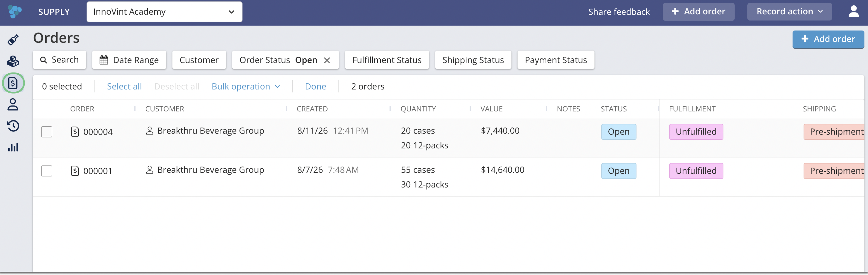The height and width of the screenshot is (275, 868).
Task: Tick the checkbox for order 000001
Action: pyautogui.click(x=47, y=171)
